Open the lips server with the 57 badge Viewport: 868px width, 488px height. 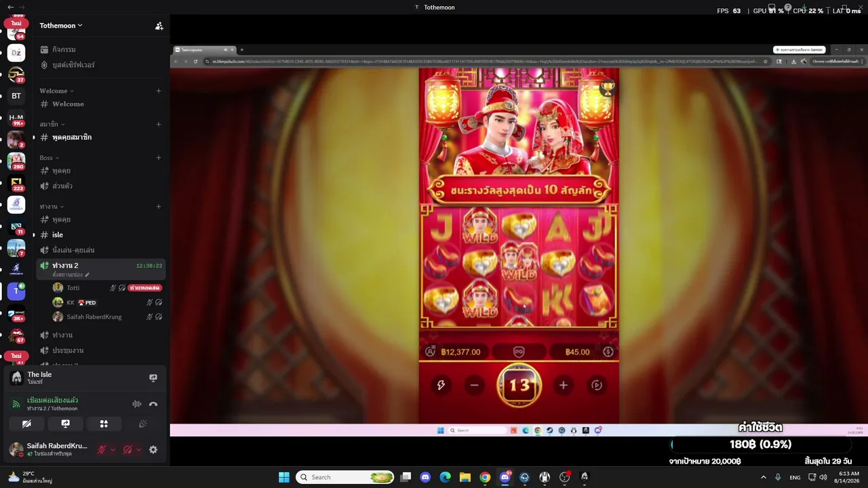click(x=16, y=335)
